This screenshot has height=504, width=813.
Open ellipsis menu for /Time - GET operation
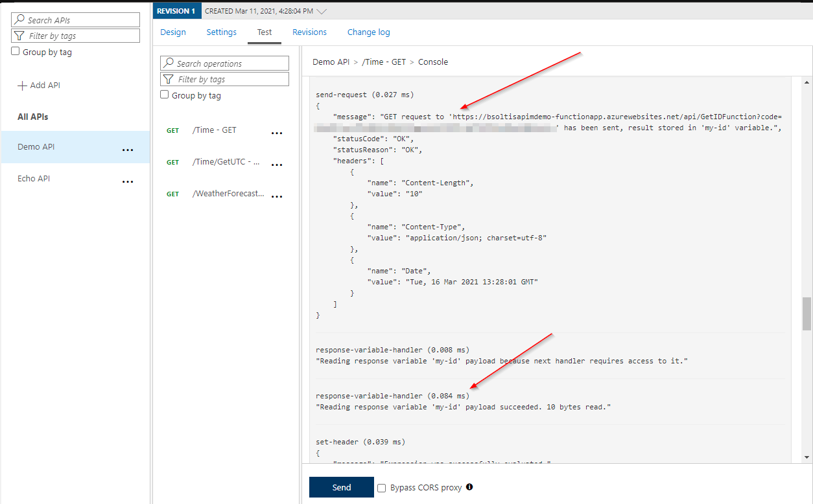pyautogui.click(x=277, y=133)
